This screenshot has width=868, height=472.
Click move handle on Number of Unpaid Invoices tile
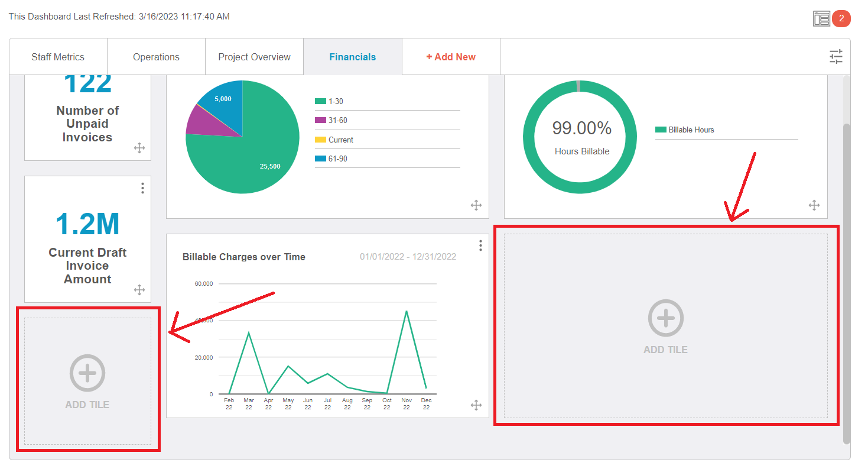[x=139, y=148]
